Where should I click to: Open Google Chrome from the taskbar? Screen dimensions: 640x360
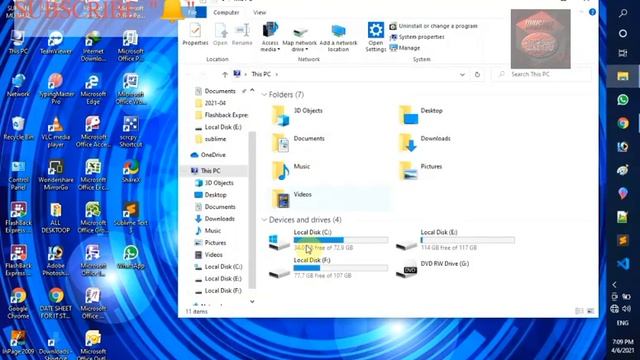[623, 123]
